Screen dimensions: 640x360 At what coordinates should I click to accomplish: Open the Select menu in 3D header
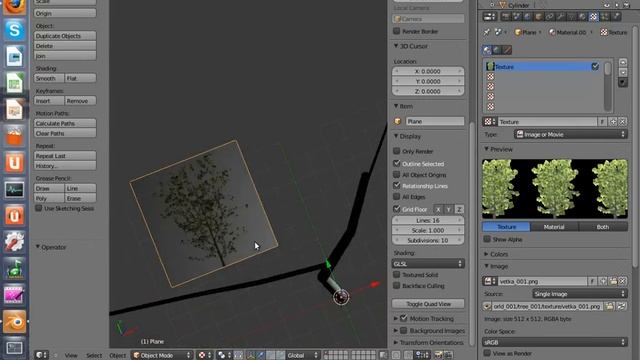(x=94, y=356)
